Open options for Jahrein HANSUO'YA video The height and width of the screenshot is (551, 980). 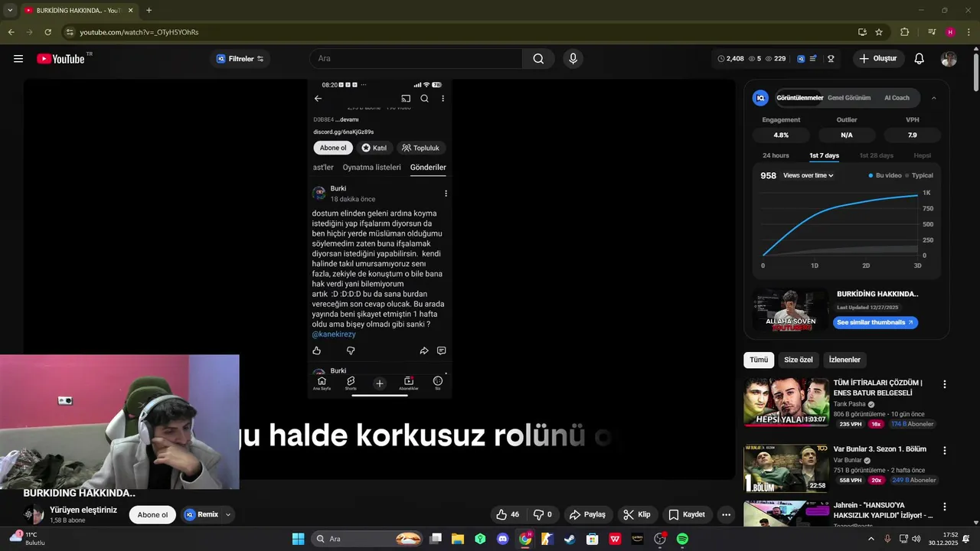coord(944,507)
